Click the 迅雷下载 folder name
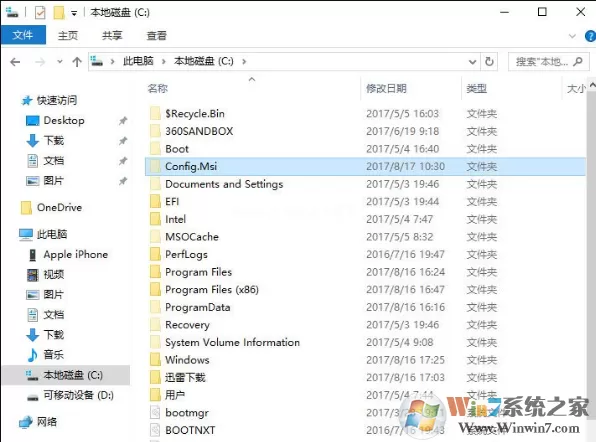596x442 pixels. point(185,377)
